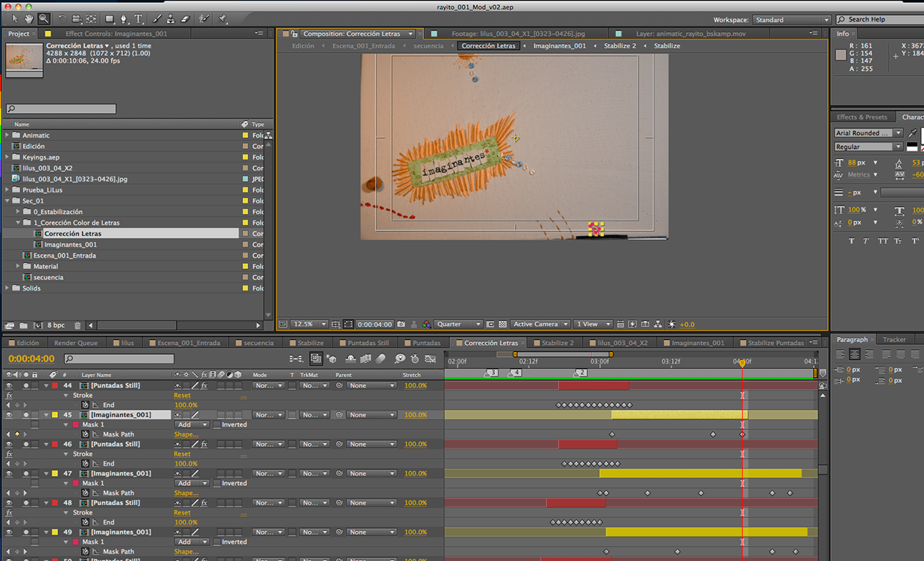Screen dimensions: 924x561
Task: Select the Pen tool in toolbar
Action: [124, 19]
